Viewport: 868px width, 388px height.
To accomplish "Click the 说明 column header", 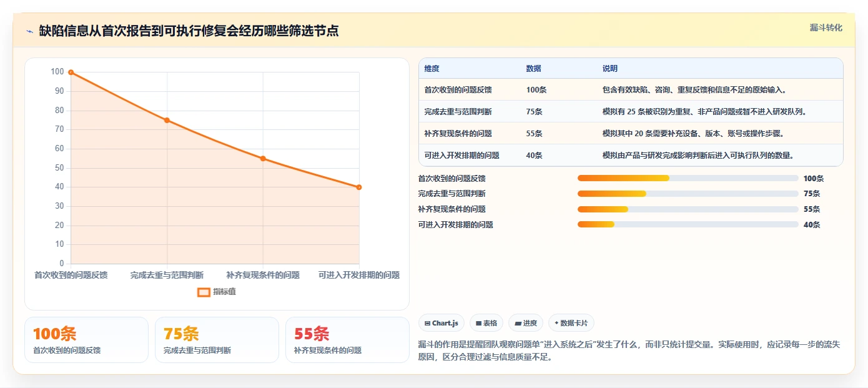I will point(610,69).
